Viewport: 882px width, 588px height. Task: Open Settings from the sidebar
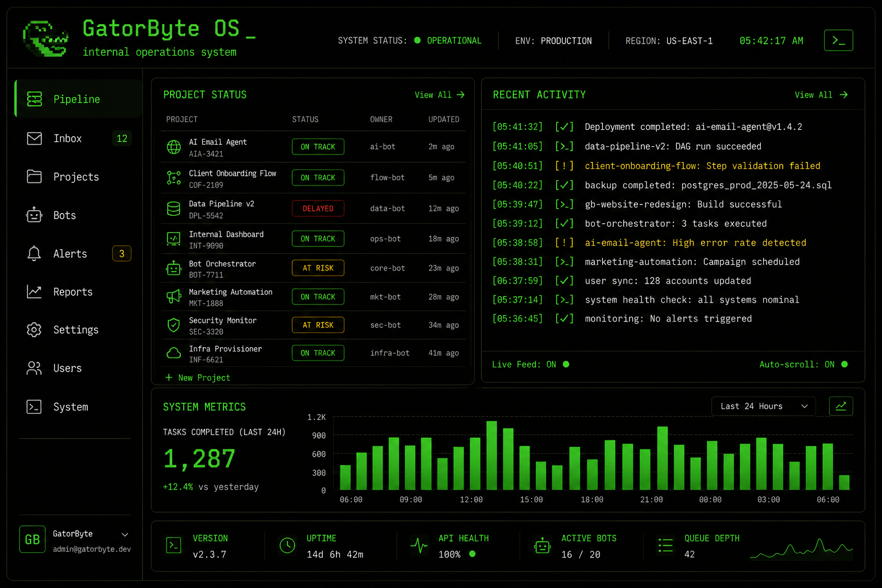[x=79, y=330]
